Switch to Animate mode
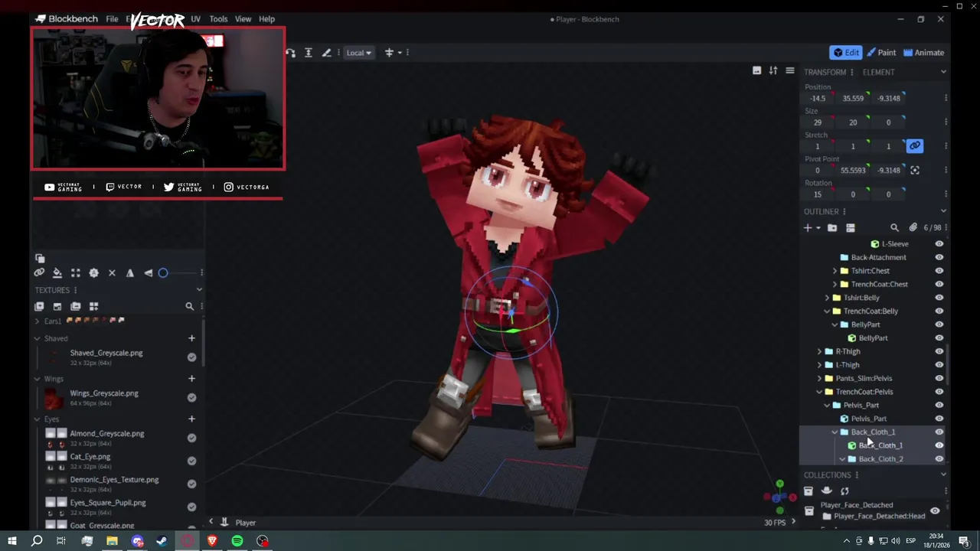The height and width of the screenshot is (551, 980). 924,53
